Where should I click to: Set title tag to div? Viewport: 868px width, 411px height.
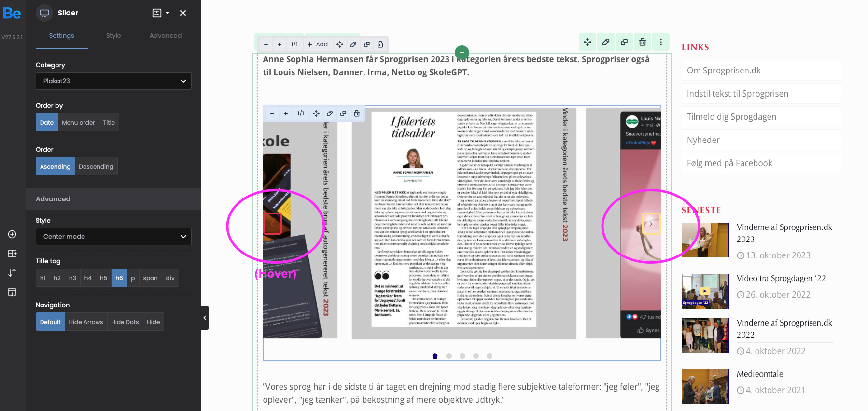170,278
